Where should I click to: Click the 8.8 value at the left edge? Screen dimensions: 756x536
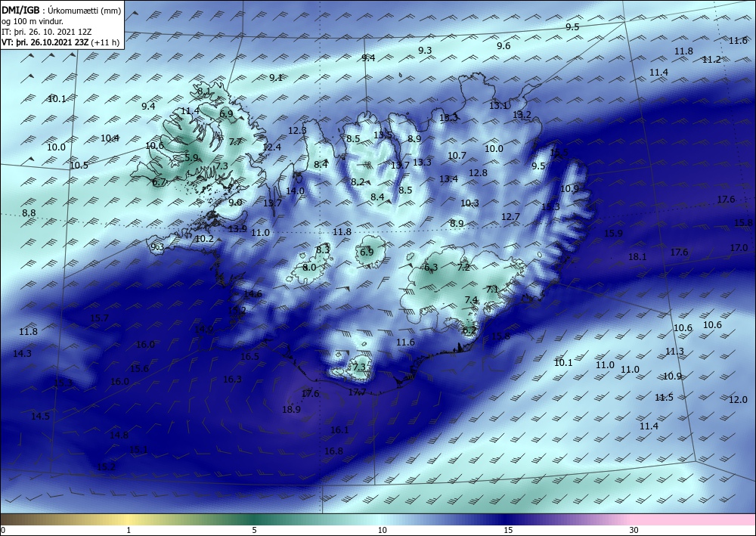click(x=29, y=212)
